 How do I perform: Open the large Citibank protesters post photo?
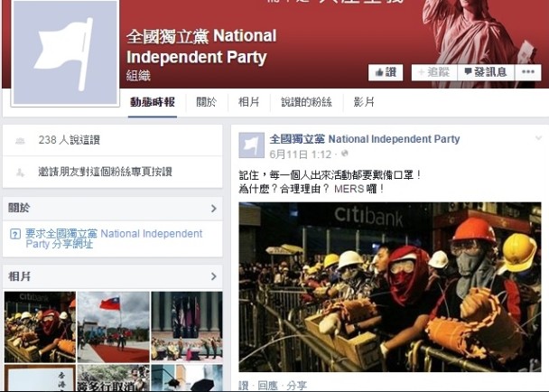tap(390, 287)
